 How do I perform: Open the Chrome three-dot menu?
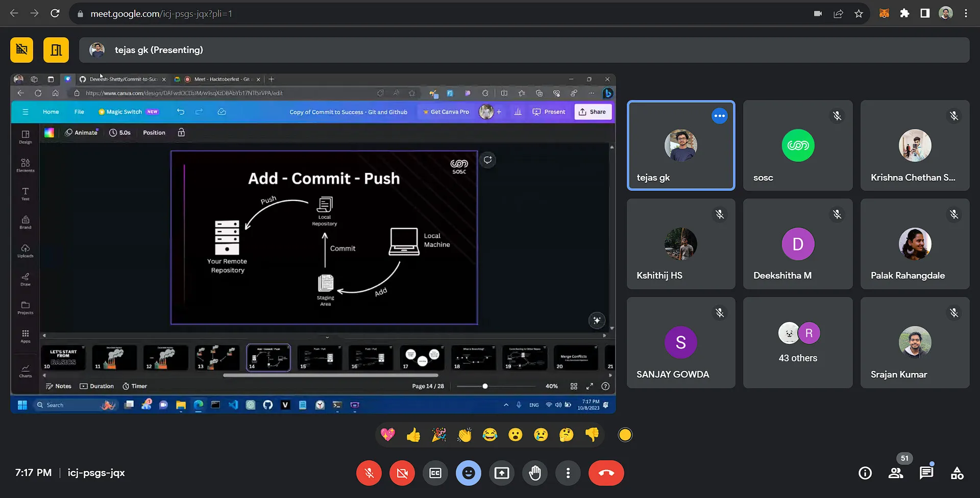click(x=966, y=14)
